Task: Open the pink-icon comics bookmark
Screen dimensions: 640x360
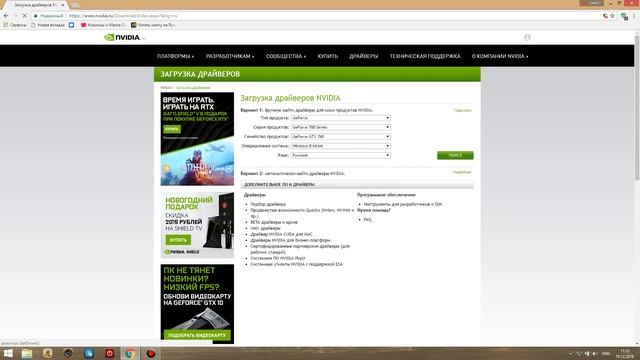Action: point(103,25)
